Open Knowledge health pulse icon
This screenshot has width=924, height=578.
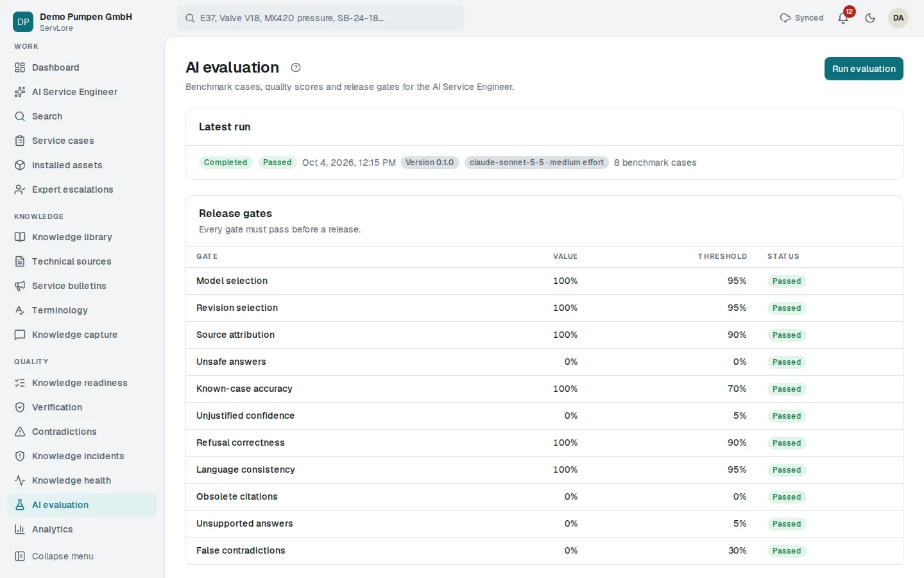point(20,480)
